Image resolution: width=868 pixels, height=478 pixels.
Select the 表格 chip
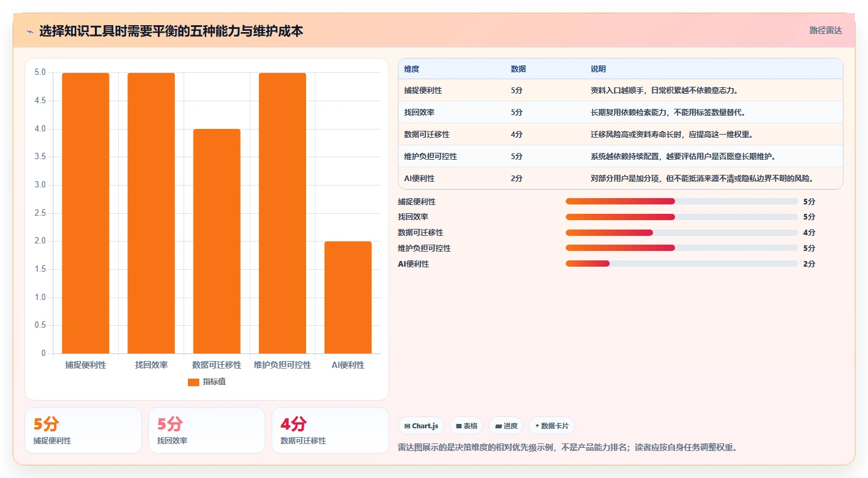tap(466, 426)
